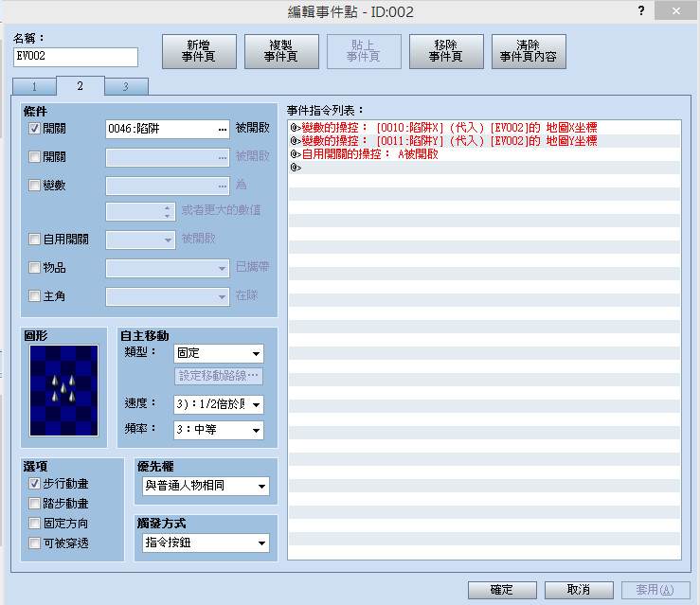Close the event editor window
Viewport: 700px width, 605px height.
(675, 10)
